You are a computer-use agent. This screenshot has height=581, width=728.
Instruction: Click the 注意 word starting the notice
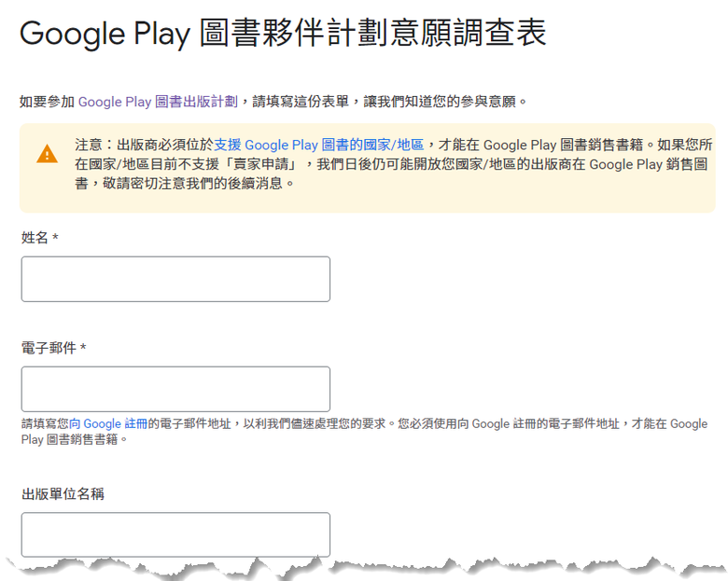pyautogui.click(x=88, y=145)
